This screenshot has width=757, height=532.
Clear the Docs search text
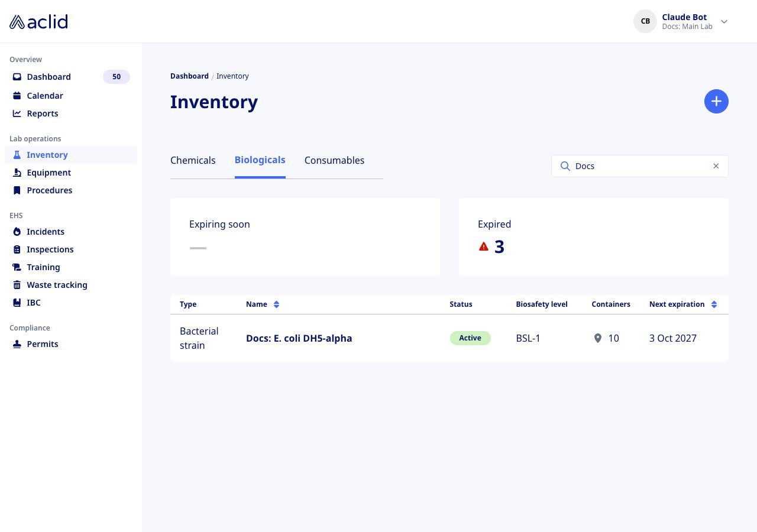(716, 166)
